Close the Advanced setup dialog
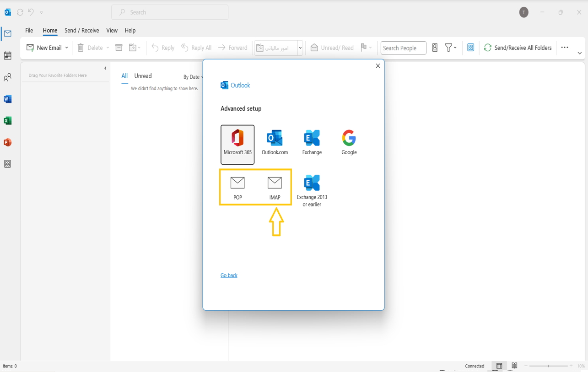This screenshot has width=588, height=372. click(378, 66)
